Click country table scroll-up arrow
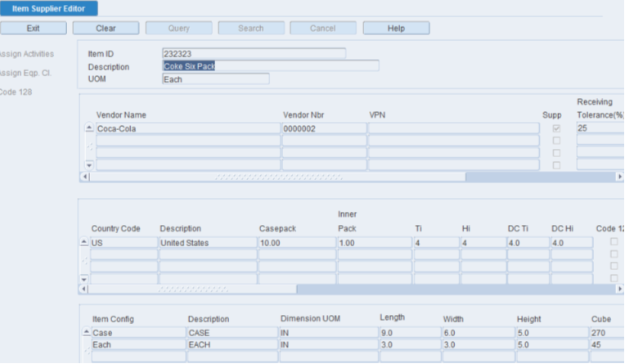Viewport: 625px width, 364px height. pyautogui.click(x=83, y=241)
